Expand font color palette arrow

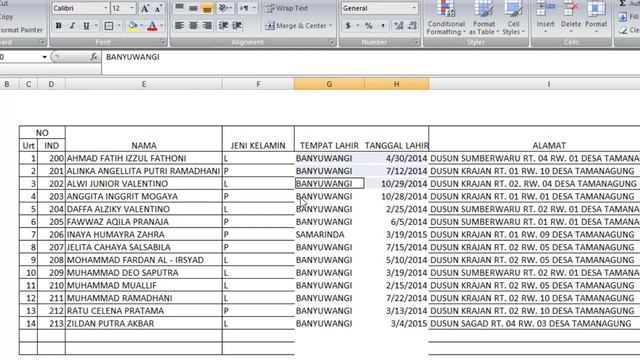(x=162, y=26)
